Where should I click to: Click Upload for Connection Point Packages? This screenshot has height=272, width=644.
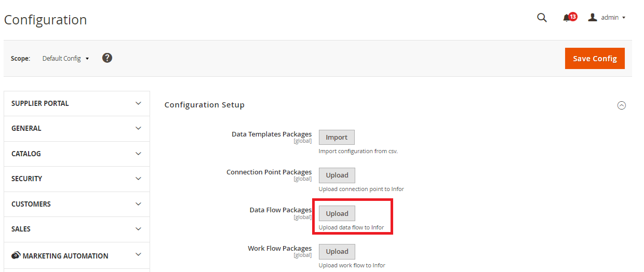(x=337, y=175)
